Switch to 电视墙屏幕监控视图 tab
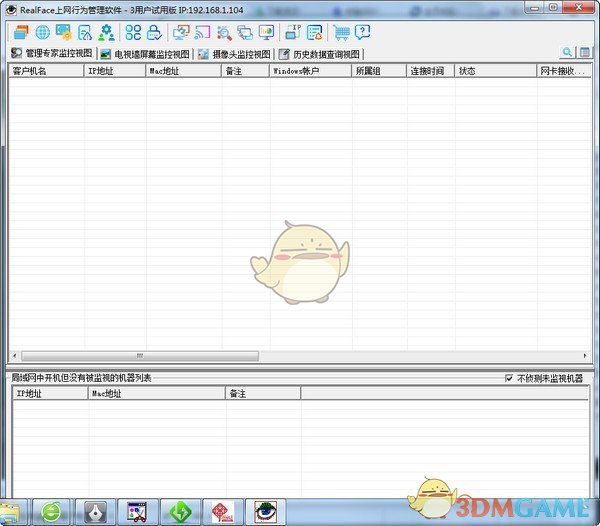The width and height of the screenshot is (600, 526). (x=145, y=54)
